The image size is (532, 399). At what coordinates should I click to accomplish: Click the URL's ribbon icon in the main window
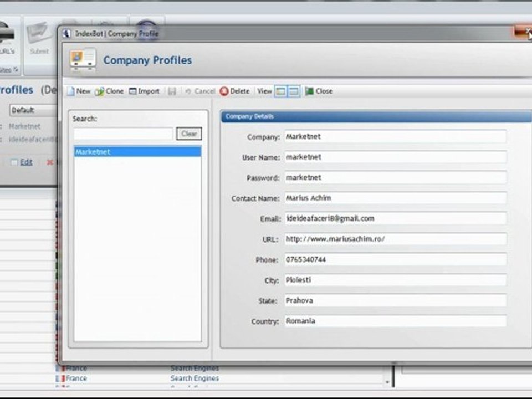[x=7, y=38]
